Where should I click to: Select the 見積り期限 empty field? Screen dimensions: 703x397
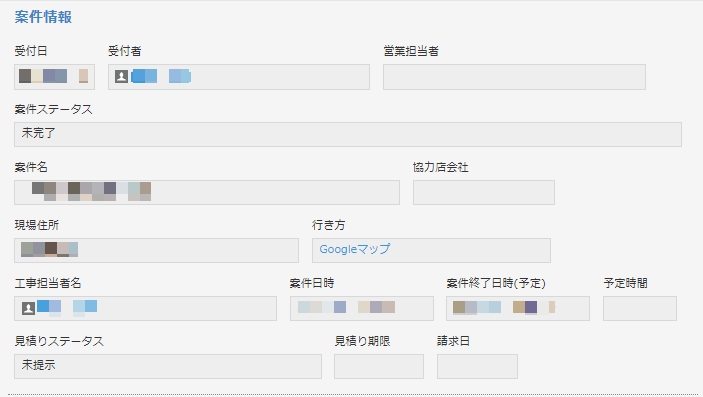[x=379, y=366]
